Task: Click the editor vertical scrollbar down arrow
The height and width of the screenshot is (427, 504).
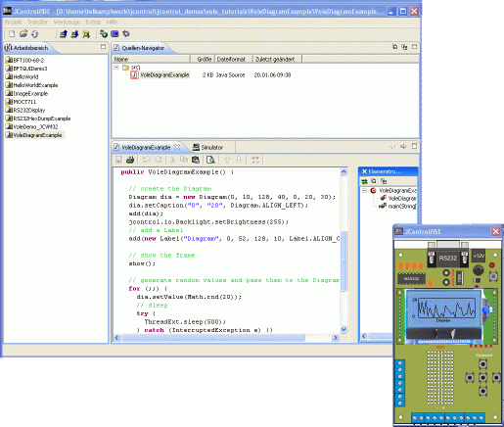Action: click(344, 329)
